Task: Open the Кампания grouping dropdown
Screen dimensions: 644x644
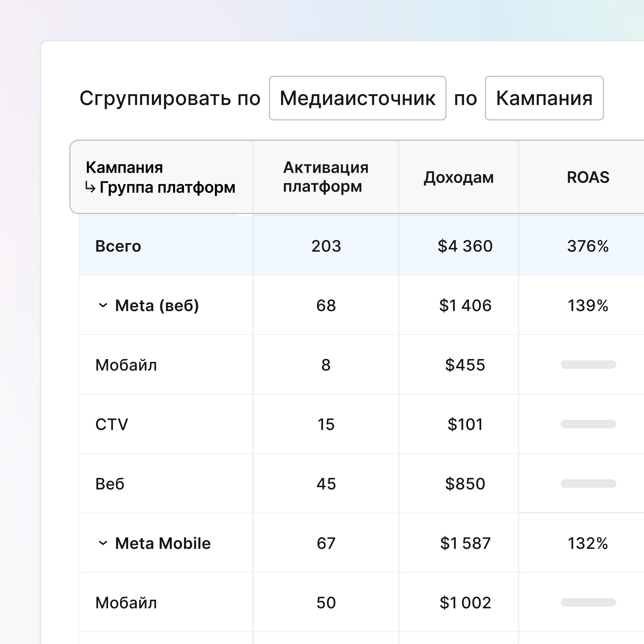Action: pos(544,98)
